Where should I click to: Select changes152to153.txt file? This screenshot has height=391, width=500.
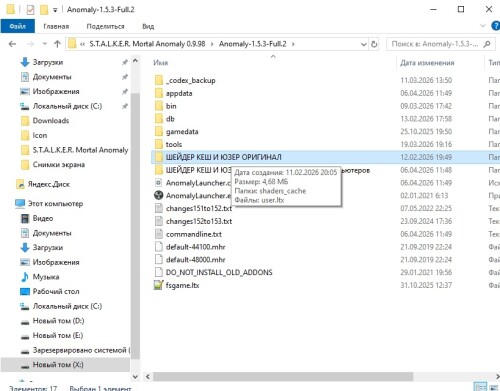coord(199,221)
